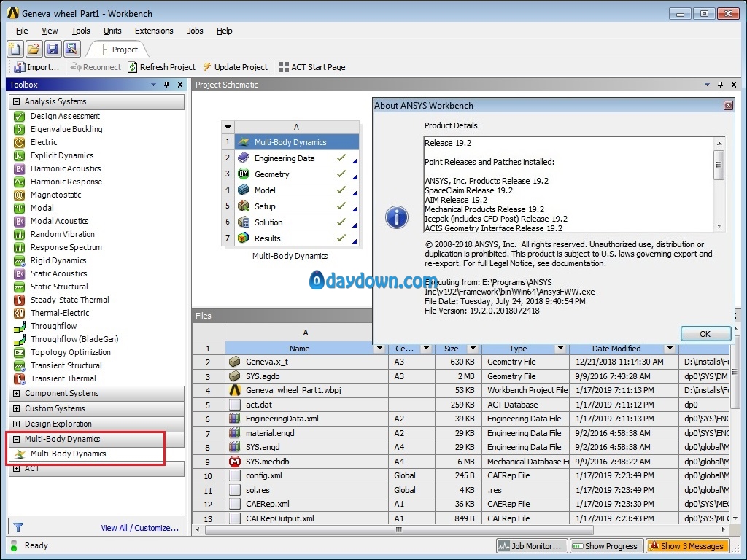Click the toolbox filter funnel icon
Image resolution: width=747 pixels, height=560 pixels.
click(x=18, y=527)
